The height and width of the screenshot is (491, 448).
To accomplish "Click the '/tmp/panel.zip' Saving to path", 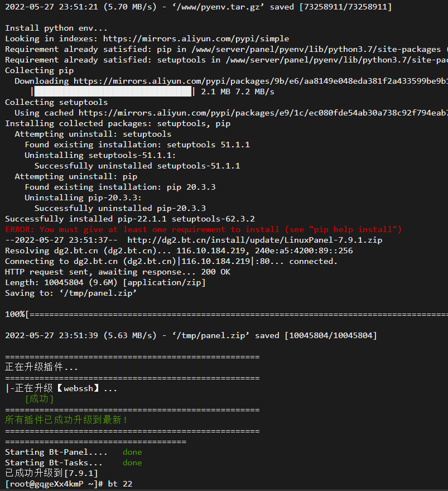I will pyautogui.click(x=98, y=293).
